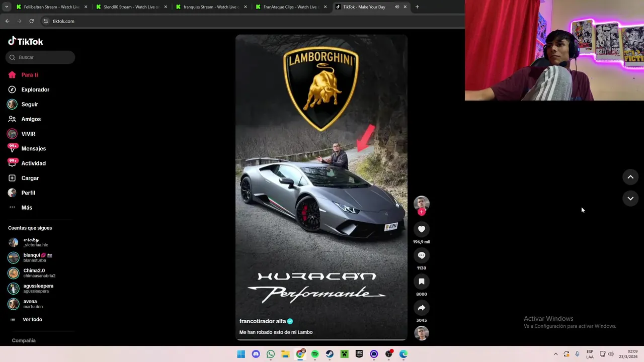
Task: Go to previous video with up chevron
Action: coord(630,177)
